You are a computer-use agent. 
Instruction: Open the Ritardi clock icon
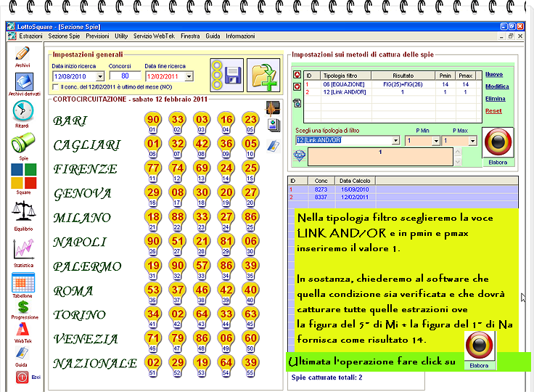pos(22,111)
